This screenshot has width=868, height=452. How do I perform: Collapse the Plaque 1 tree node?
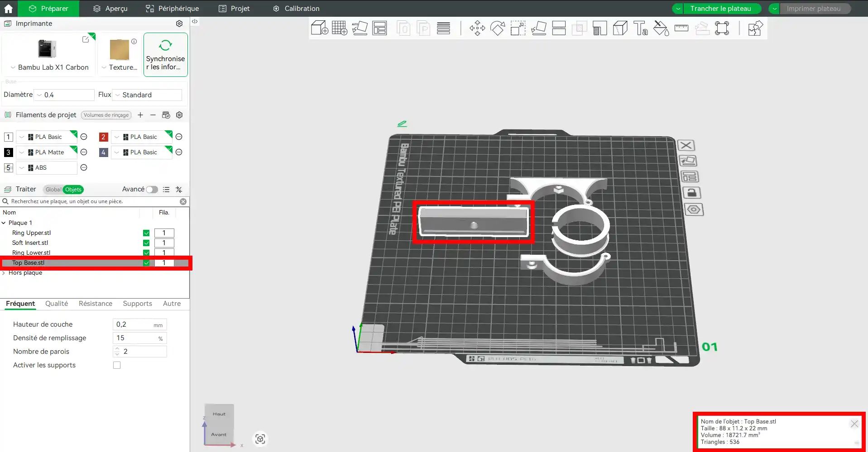[x=4, y=223]
